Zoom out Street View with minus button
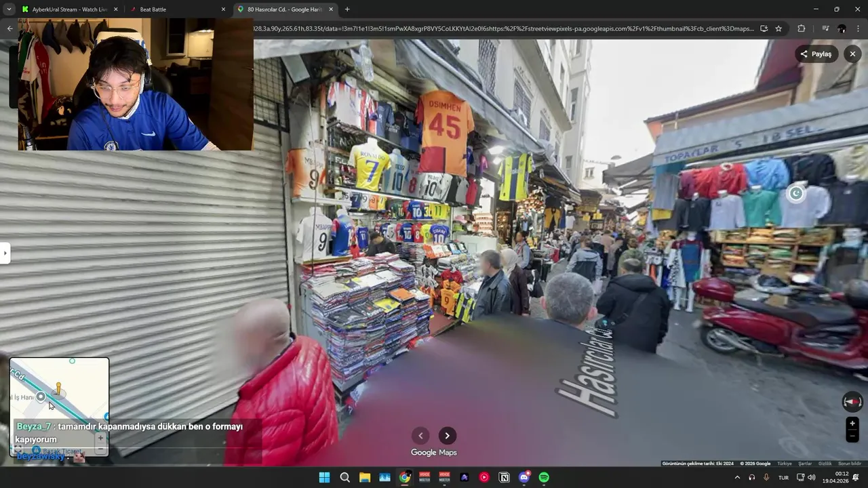The height and width of the screenshot is (488, 868). (x=852, y=436)
